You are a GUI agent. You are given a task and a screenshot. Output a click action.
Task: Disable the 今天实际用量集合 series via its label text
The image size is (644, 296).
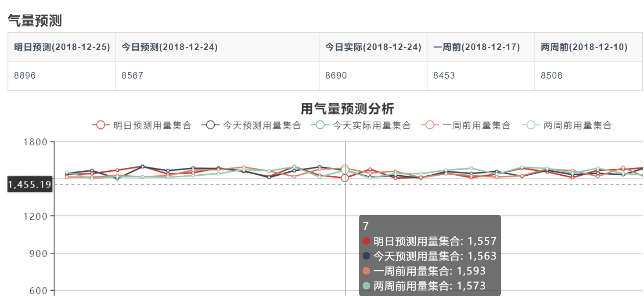371,126
